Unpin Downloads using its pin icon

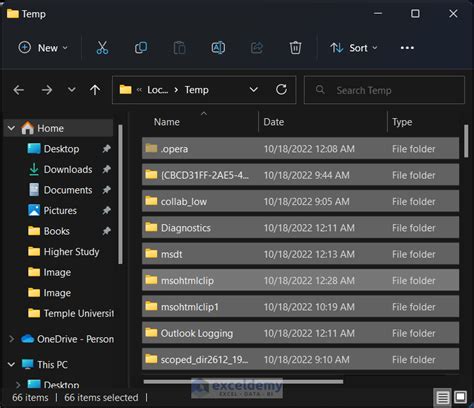(106, 169)
